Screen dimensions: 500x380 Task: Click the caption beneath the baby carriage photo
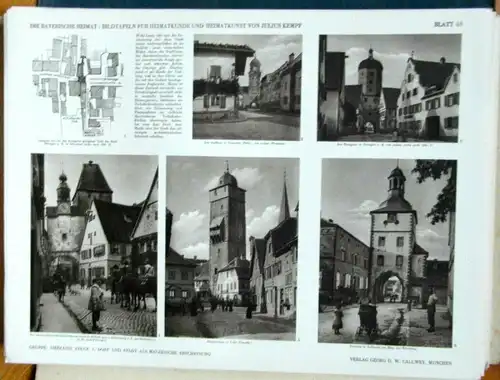[383, 348]
